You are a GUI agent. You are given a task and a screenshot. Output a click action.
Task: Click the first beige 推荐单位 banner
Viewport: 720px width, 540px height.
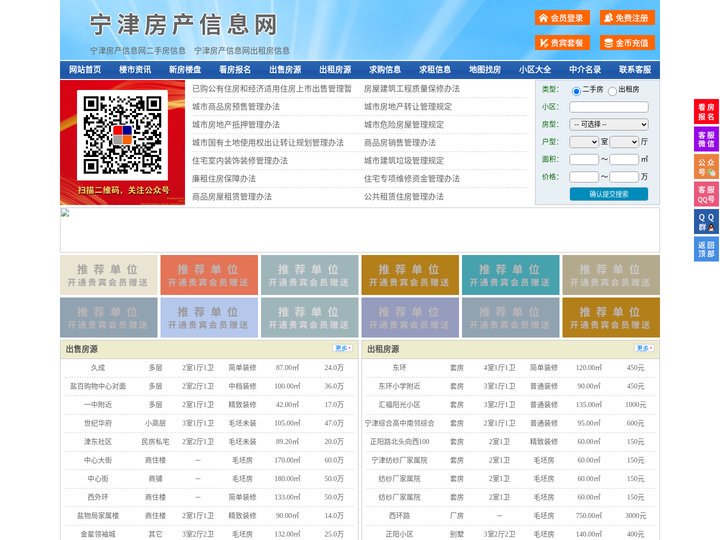point(109,275)
